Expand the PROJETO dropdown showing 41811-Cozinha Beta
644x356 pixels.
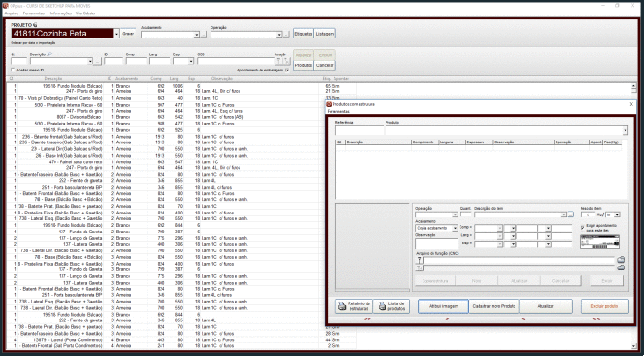pyautogui.click(x=116, y=34)
